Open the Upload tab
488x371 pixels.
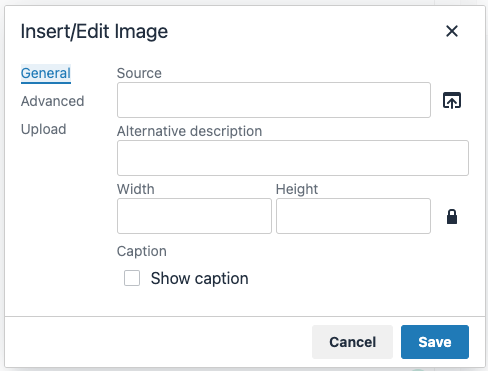coord(43,129)
